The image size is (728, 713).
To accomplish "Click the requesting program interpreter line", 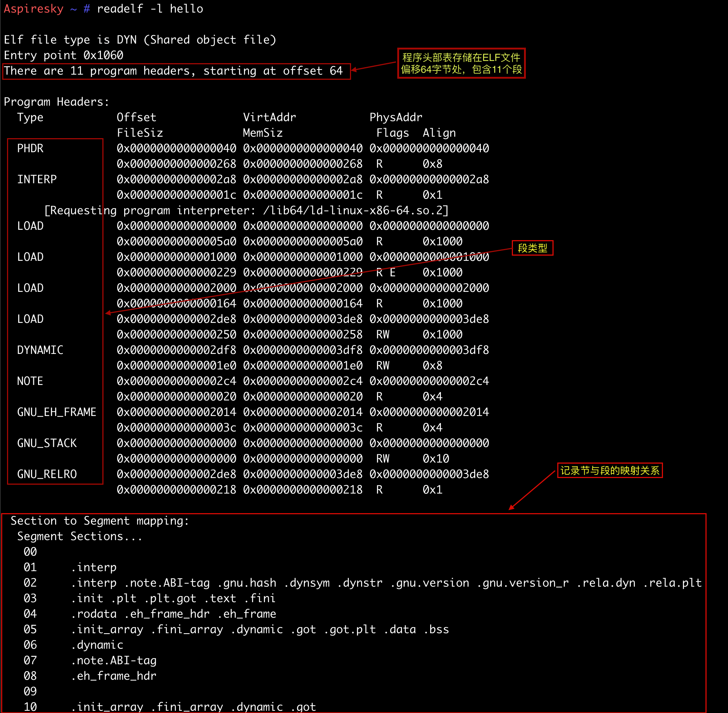I will coord(246,211).
